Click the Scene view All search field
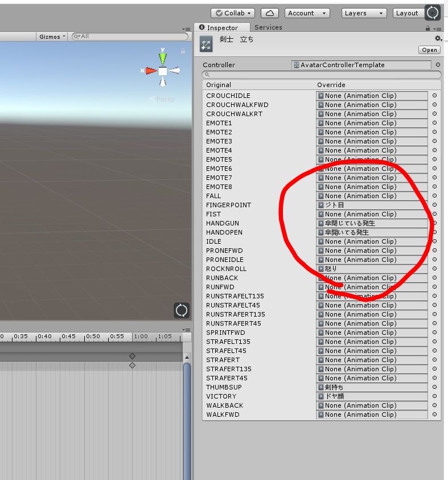This screenshot has height=480, width=448. point(130,36)
